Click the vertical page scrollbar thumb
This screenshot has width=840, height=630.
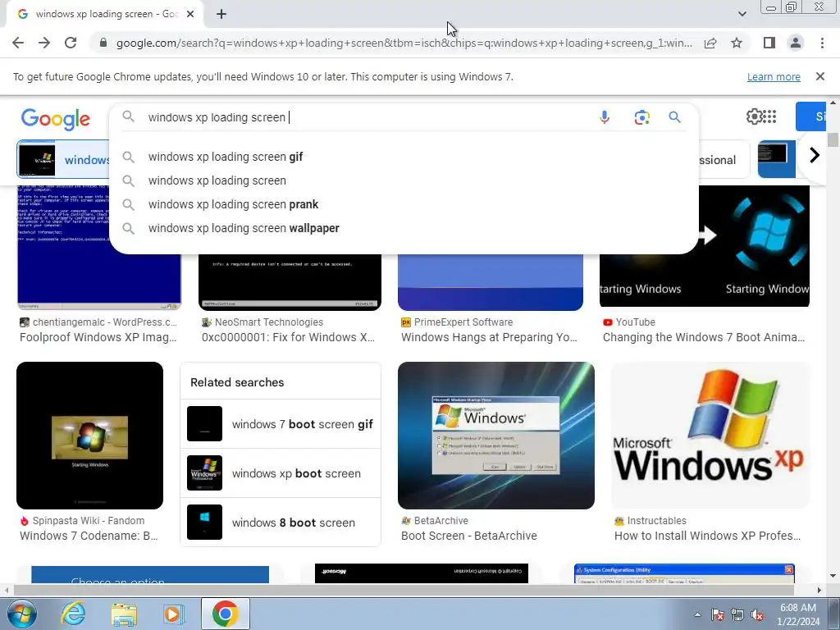click(833, 139)
